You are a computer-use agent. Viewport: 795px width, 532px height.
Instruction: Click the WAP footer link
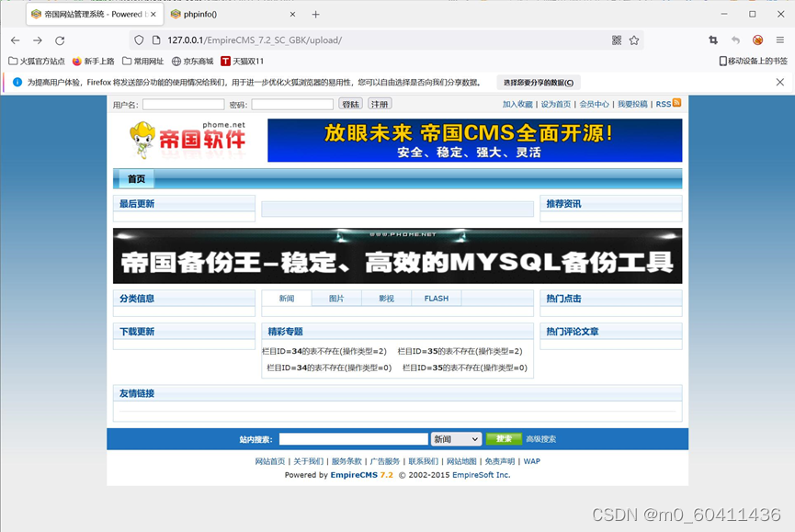point(532,461)
